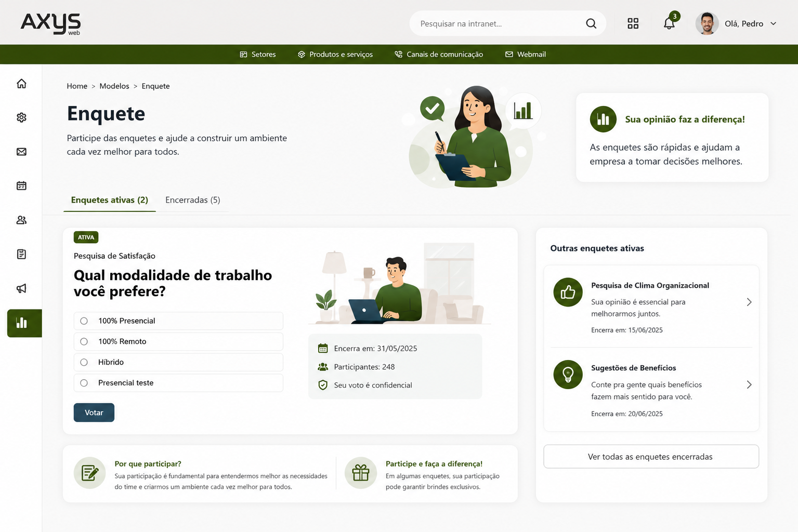Image resolution: width=798 pixels, height=532 pixels.
Task: Open the megaphone announcements sidebar icon
Action: [x=21, y=288]
